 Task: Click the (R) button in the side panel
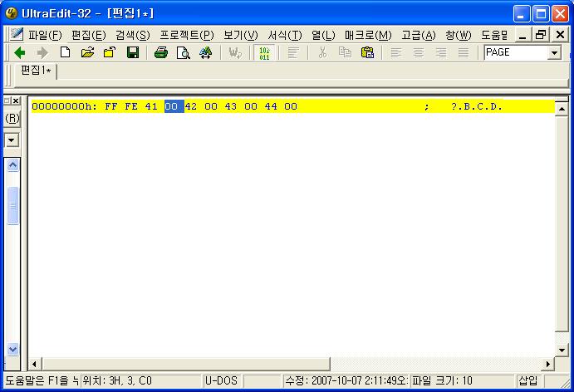tap(12, 118)
